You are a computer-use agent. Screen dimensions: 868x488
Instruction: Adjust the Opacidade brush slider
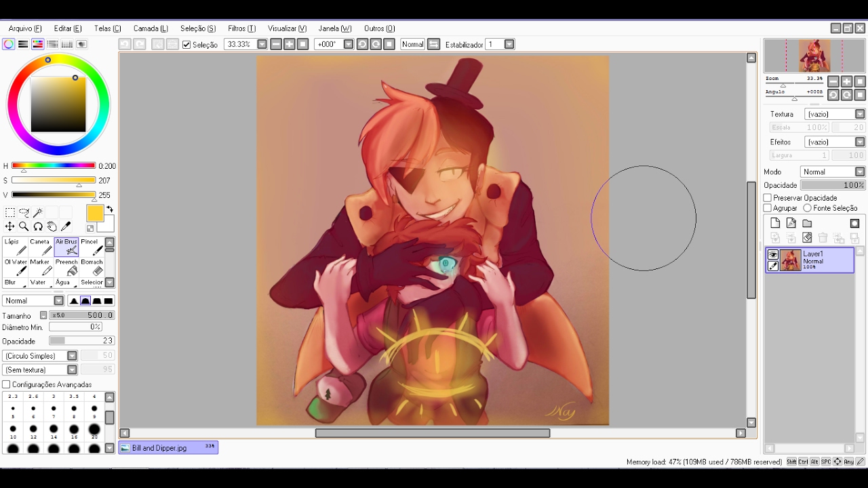pyautogui.click(x=81, y=340)
